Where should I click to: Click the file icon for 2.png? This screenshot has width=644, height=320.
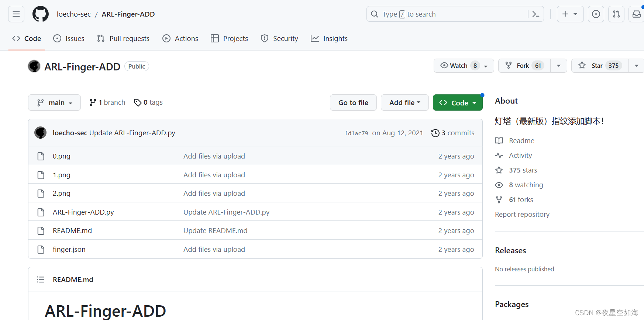pos(41,194)
